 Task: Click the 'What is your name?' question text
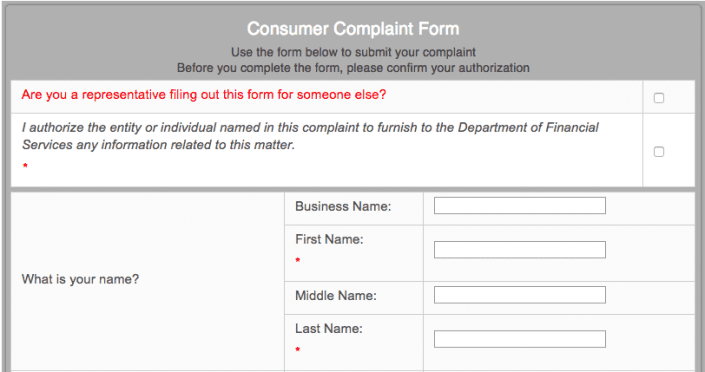[x=80, y=279]
